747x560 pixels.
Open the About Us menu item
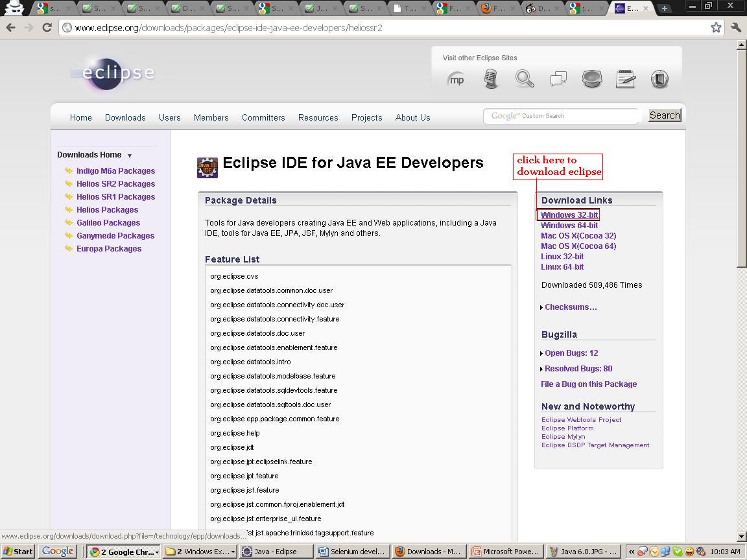pos(412,117)
